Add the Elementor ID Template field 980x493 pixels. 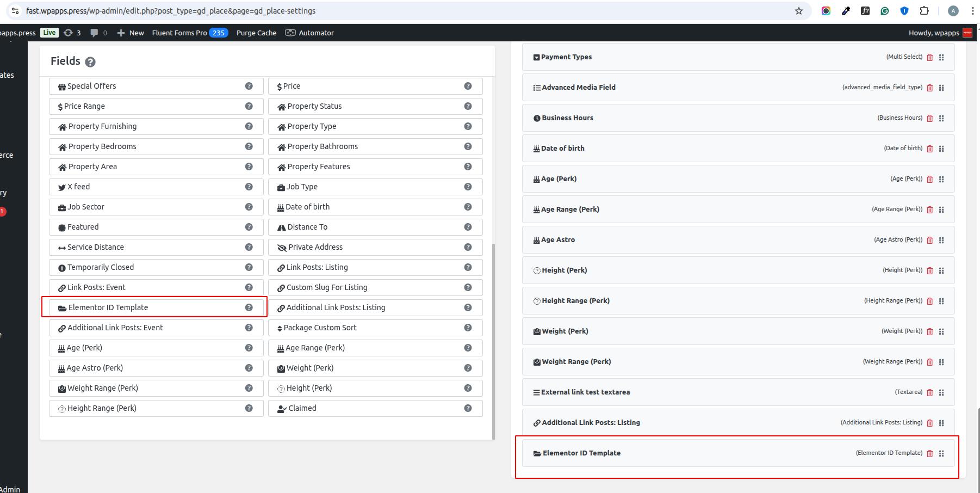pos(108,307)
